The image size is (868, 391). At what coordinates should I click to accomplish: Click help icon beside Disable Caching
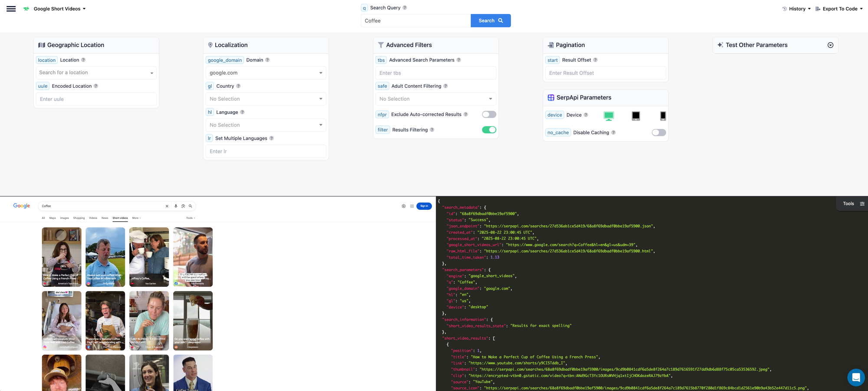613,133
